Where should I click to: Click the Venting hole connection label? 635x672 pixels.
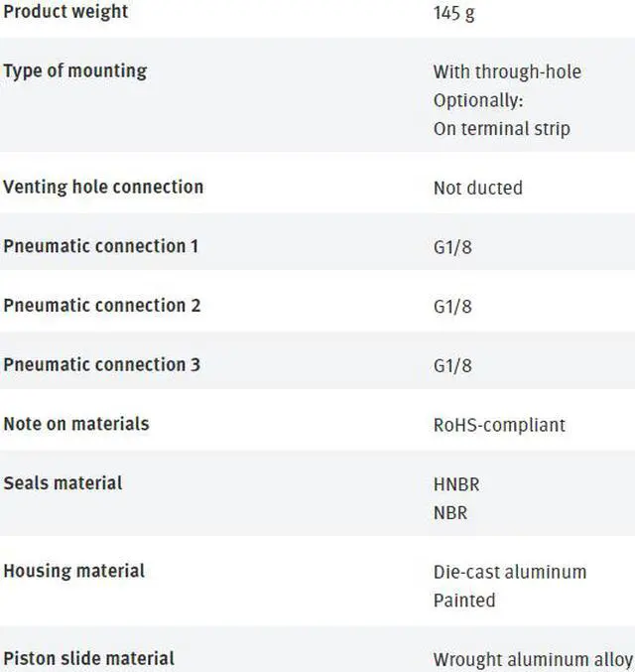pyautogui.click(x=103, y=187)
